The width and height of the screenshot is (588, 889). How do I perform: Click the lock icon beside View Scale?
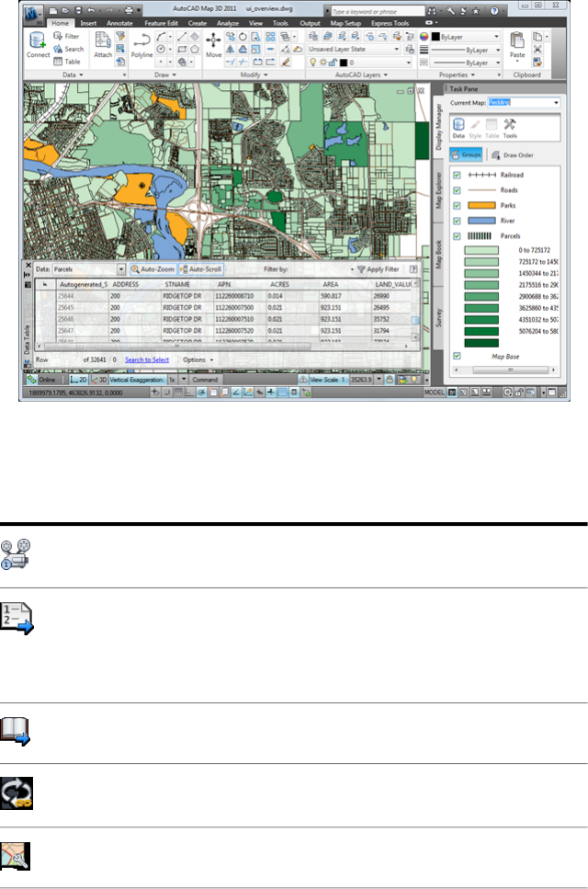(390, 380)
